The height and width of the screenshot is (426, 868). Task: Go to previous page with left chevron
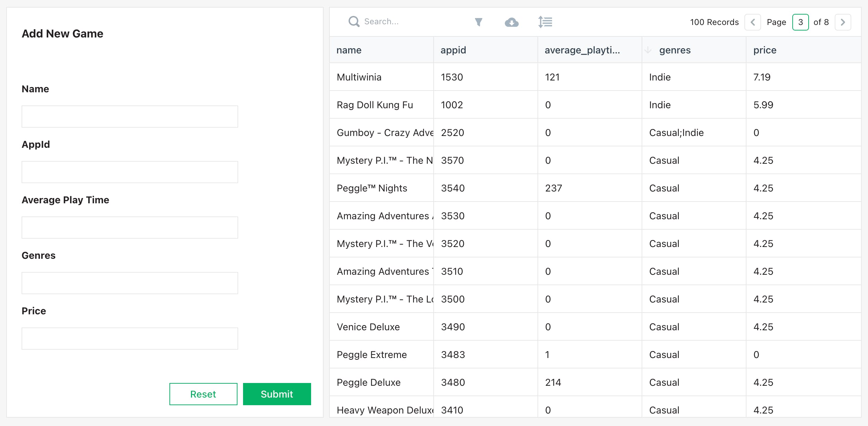pyautogui.click(x=753, y=22)
